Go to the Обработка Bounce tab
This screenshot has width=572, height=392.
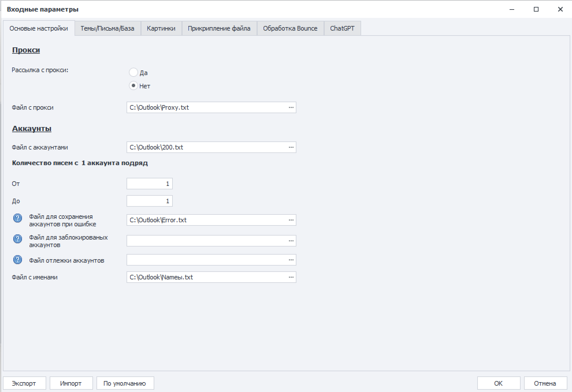tap(290, 28)
